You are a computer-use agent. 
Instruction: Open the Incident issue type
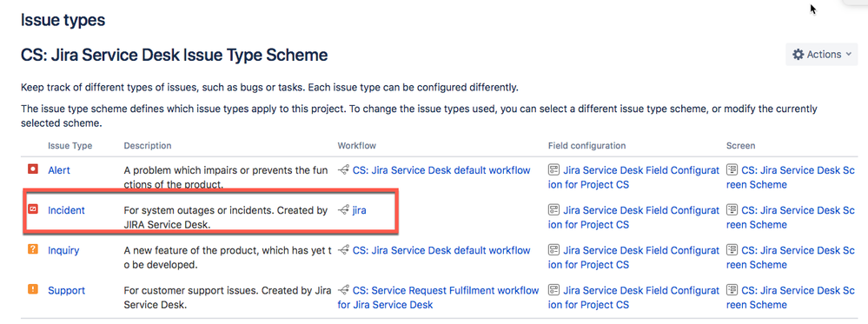(x=66, y=210)
